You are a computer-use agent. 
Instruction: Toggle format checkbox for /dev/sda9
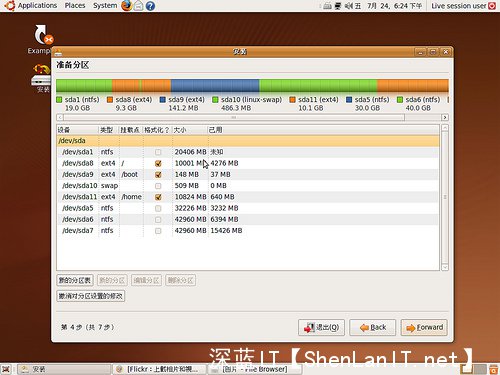point(158,175)
